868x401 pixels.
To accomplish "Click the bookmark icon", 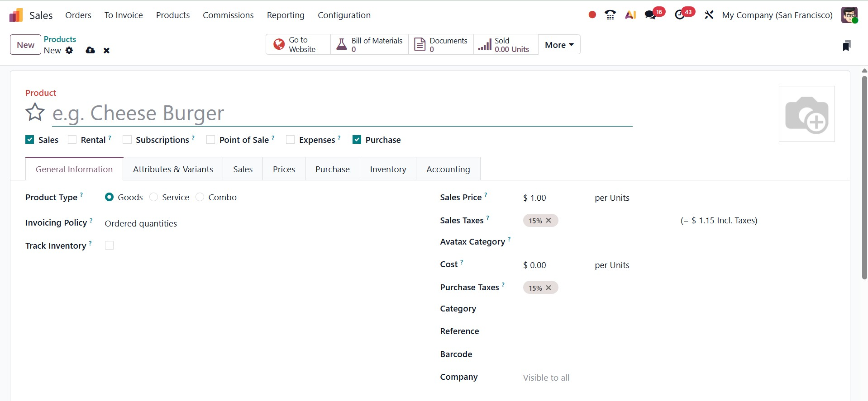I will point(846,45).
